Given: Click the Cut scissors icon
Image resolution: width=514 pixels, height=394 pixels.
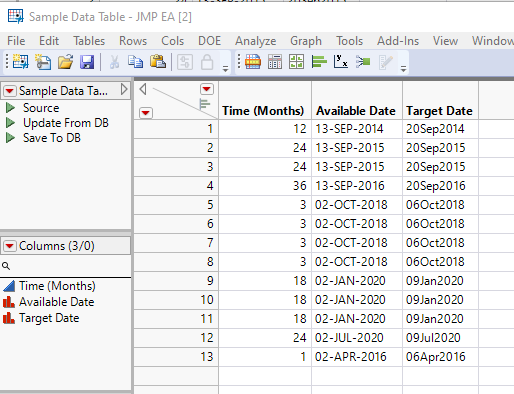Looking at the screenshot, I should (x=114, y=62).
